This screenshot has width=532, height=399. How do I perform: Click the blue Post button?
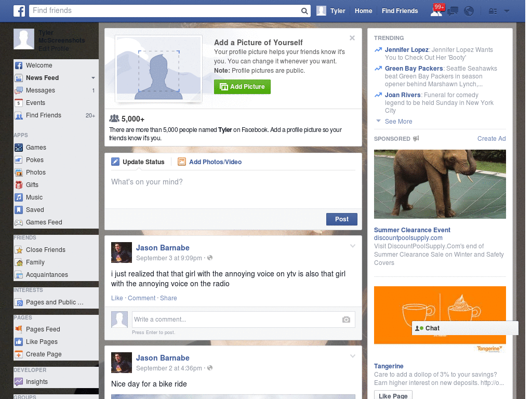[342, 219]
